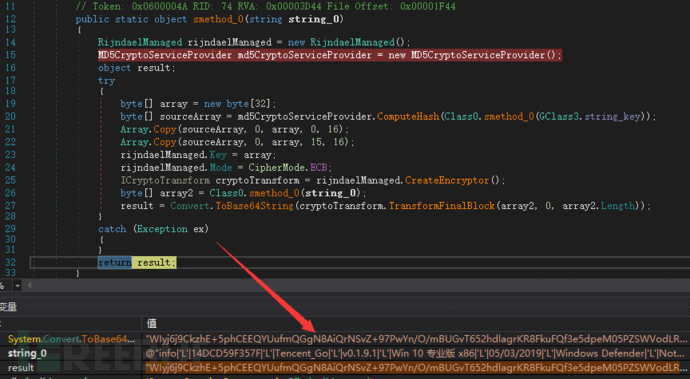Select the @"info|'L'|14DCD59F357F value cell

coord(416,353)
